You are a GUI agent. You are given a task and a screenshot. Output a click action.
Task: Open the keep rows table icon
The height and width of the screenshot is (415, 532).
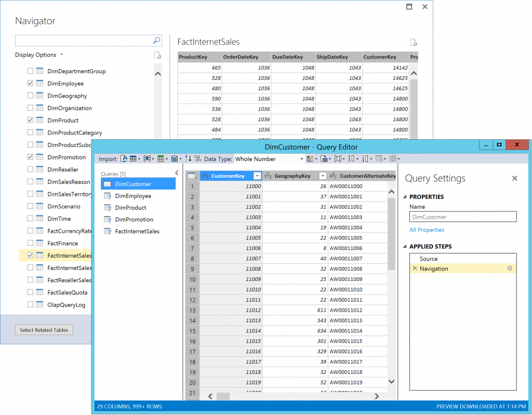pyautogui.click(x=162, y=159)
